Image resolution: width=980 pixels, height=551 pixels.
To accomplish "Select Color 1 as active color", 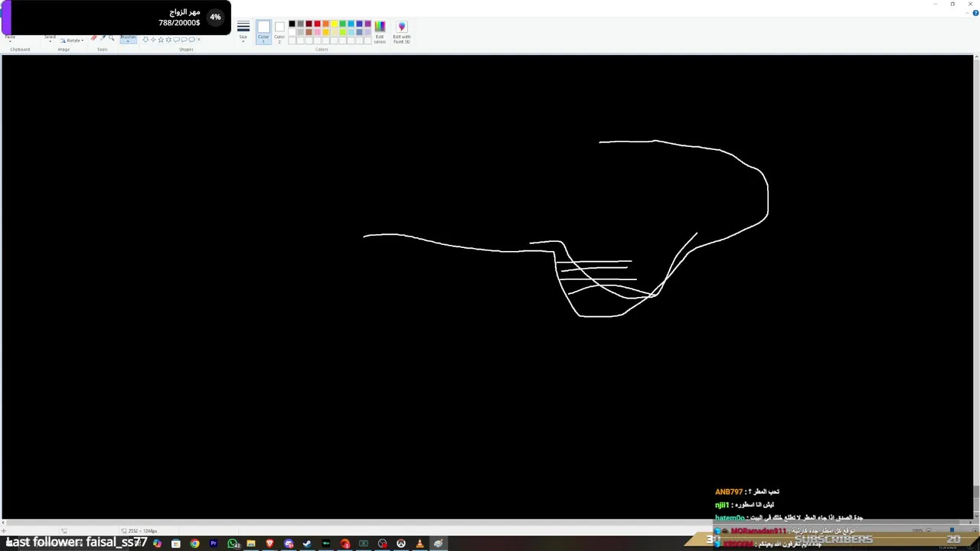I will (x=263, y=32).
